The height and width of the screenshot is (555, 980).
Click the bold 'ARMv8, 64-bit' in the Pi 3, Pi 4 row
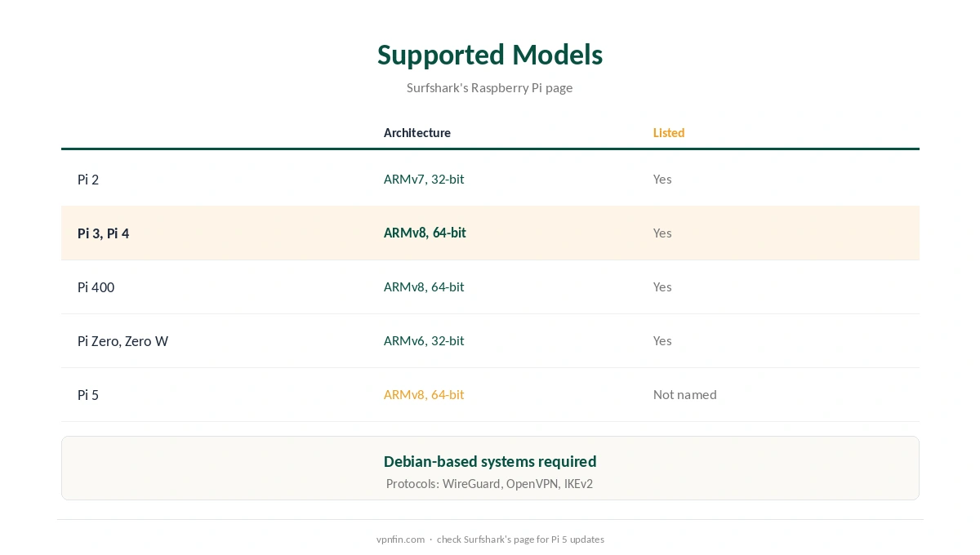point(425,233)
